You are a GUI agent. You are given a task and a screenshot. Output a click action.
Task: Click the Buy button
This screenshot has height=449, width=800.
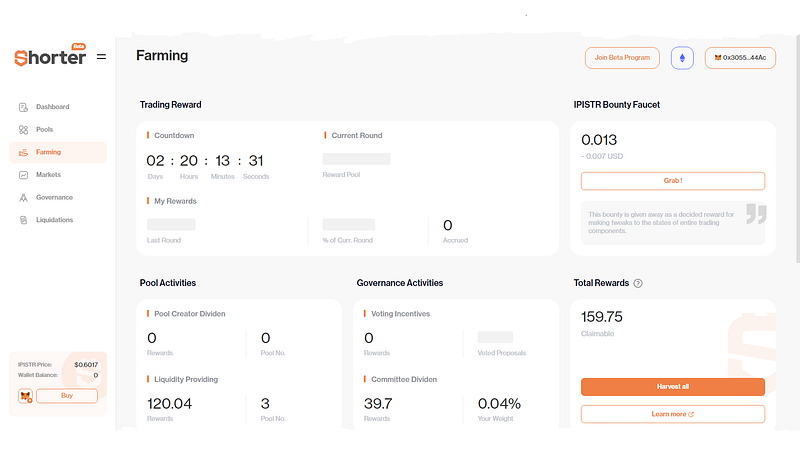[x=67, y=396]
